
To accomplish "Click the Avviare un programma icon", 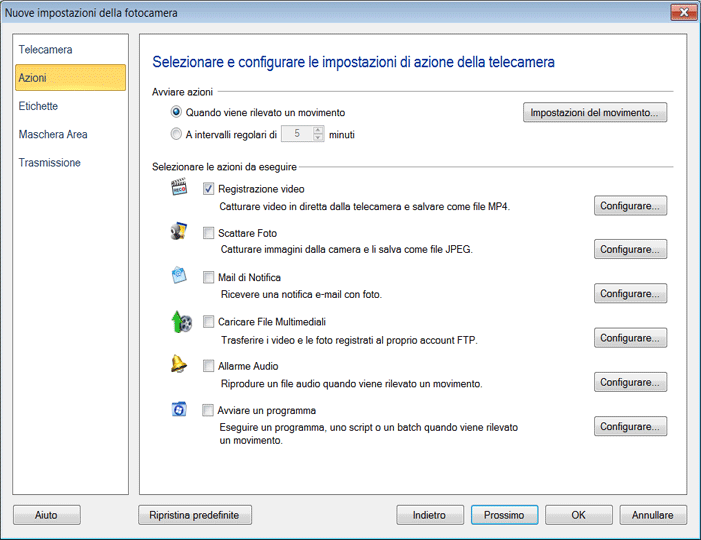I will tap(180, 409).
